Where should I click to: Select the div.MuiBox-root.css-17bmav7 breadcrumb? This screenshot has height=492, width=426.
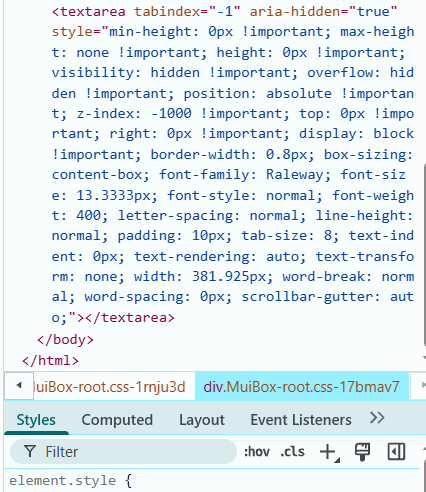301,387
